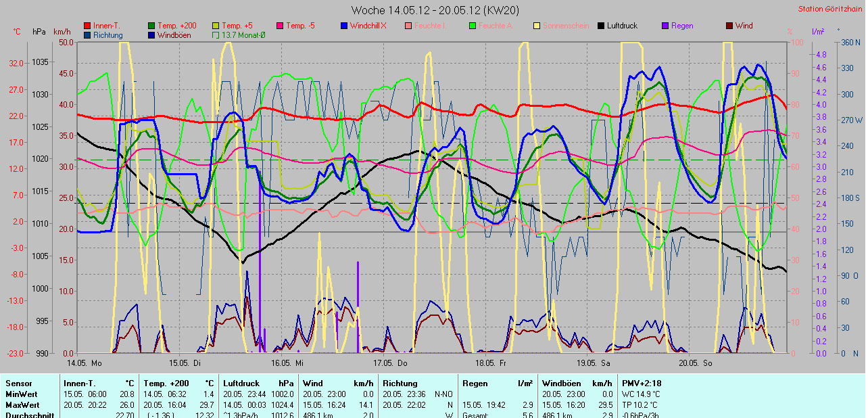The image size is (868, 418).
Task: Click the black Luftdruck legend square
Action: point(601,26)
